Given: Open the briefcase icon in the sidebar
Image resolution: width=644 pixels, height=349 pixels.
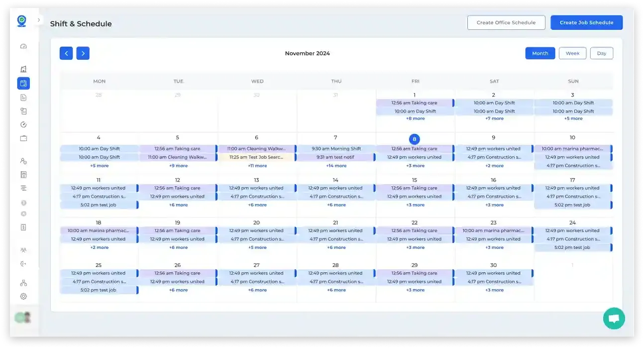Looking at the screenshot, I should tap(23, 138).
